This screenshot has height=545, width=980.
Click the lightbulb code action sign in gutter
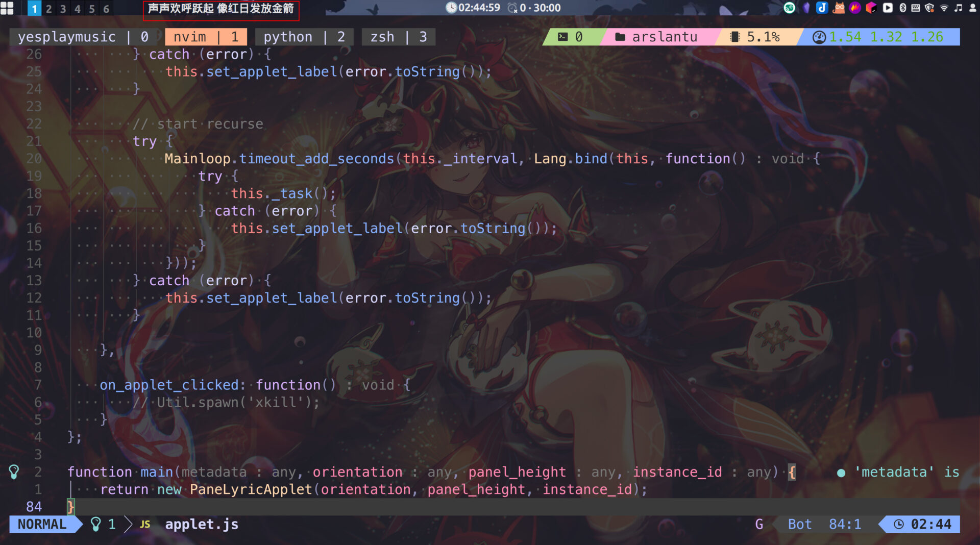(x=14, y=472)
